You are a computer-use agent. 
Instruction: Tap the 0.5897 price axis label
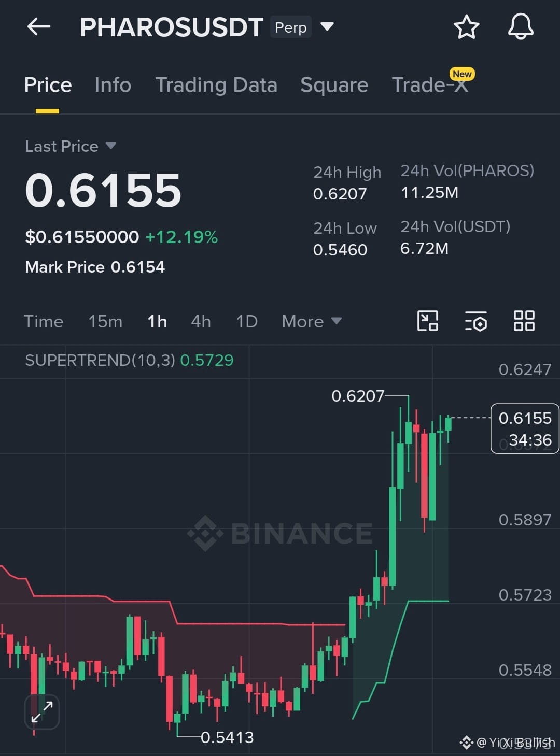tap(525, 520)
